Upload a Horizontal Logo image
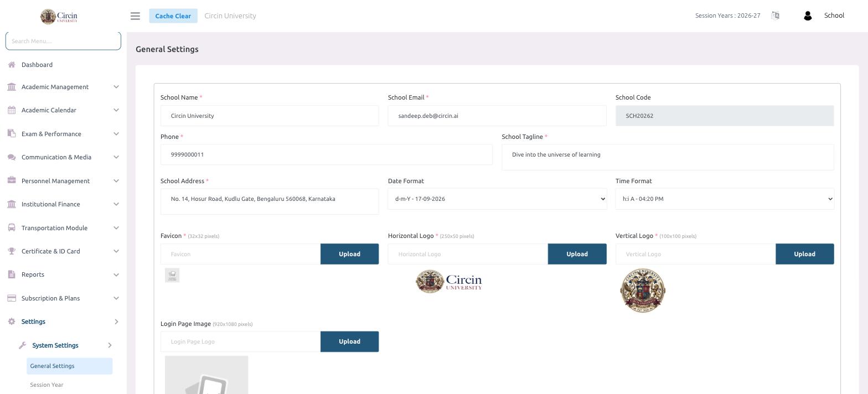The height and width of the screenshot is (394, 868). tap(577, 254)
